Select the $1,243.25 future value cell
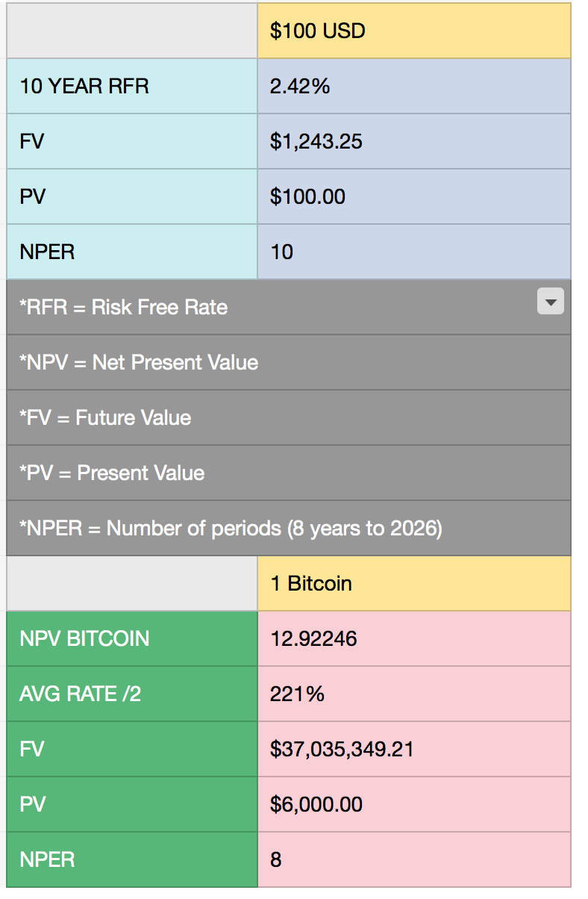The width and height of the screenshot is (588, 899). (x=414, y=141)
